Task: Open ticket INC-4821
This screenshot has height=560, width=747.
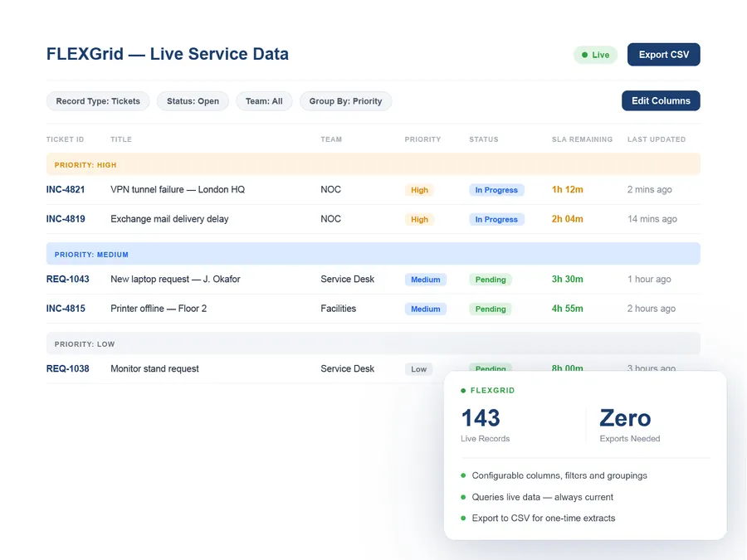Action: pos(66,189)
